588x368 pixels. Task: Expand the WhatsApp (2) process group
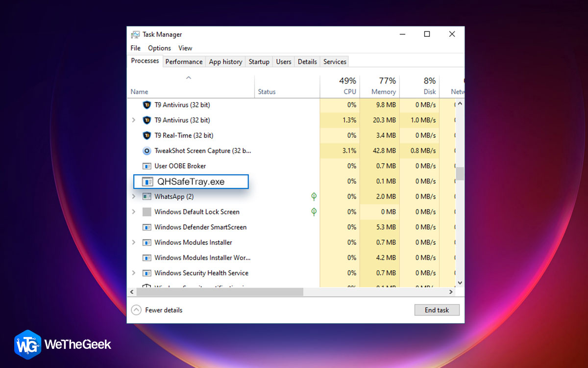click(x=134, y=196)
